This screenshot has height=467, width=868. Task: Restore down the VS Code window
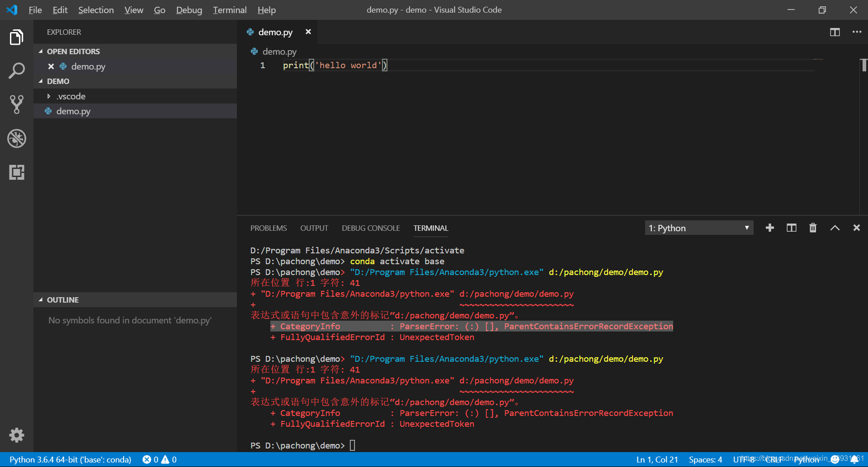click(x=822, y=10)
